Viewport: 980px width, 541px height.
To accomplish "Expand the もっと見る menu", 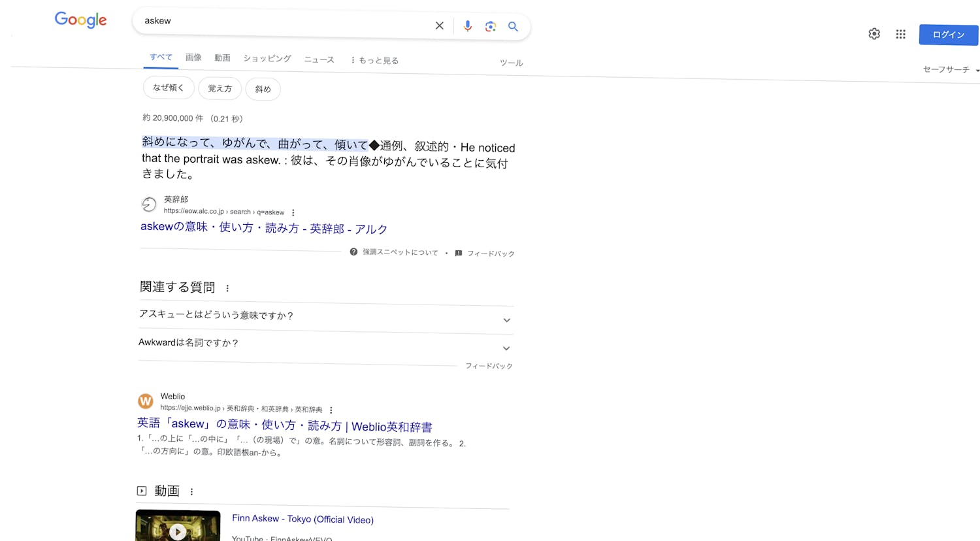I will coord(374,60).
